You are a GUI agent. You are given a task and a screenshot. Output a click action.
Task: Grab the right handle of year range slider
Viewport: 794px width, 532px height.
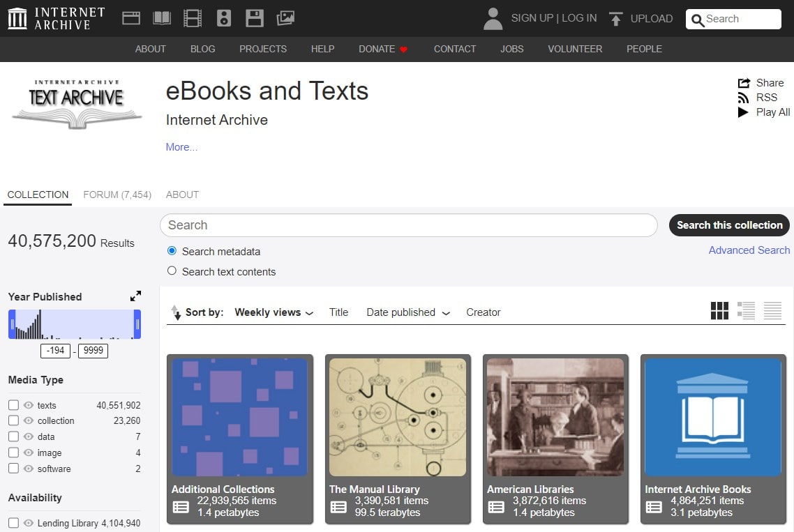[x=137, y=324]
